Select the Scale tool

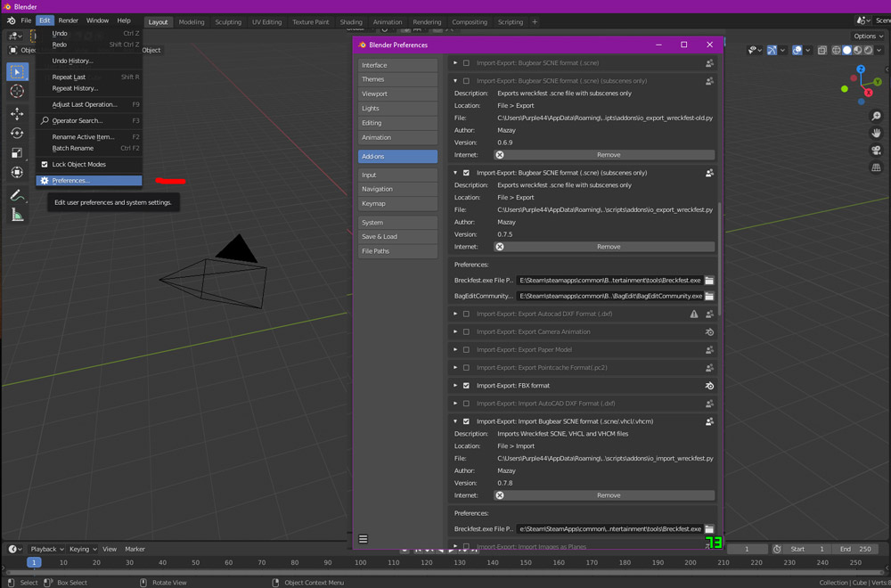pos(17,152)
